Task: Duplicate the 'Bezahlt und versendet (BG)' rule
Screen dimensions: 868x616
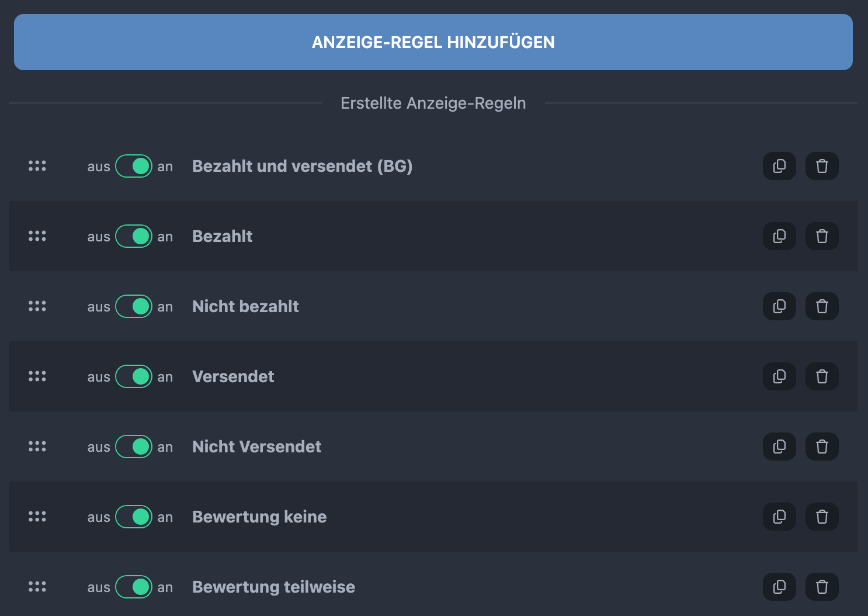Action: (x=779, y=166)
